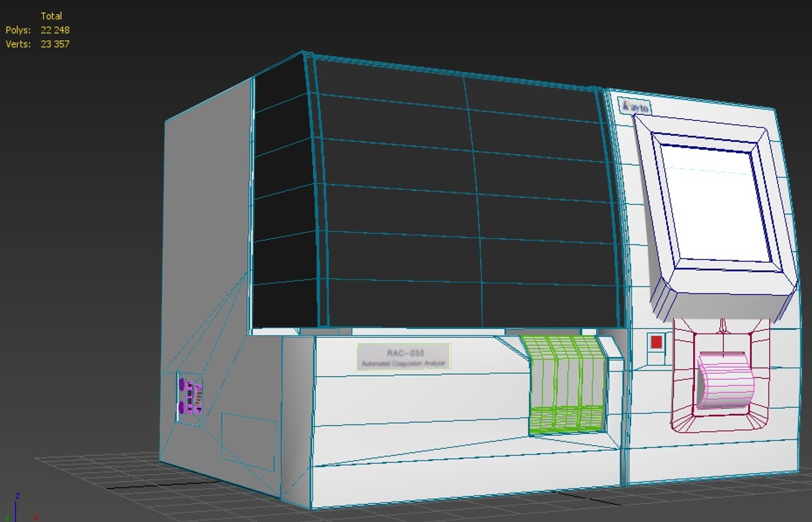Select the red square button on analyzer
Image resolution: width=812 pixels, height=522 pixels.
656,342
